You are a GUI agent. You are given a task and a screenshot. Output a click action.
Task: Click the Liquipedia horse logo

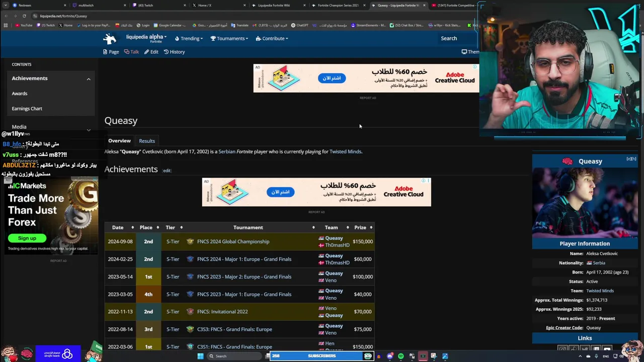pos(110,38)
